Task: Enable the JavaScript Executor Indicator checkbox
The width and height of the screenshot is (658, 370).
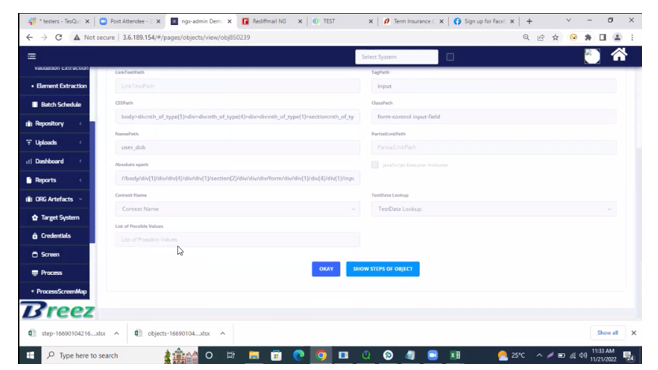Action: pyautogui.click(x=375, y=165)
